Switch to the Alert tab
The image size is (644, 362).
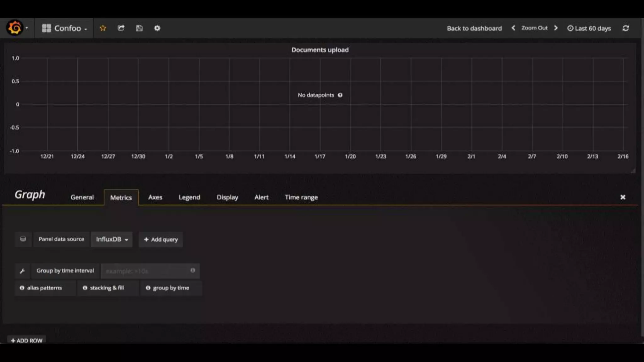[261, 197]
